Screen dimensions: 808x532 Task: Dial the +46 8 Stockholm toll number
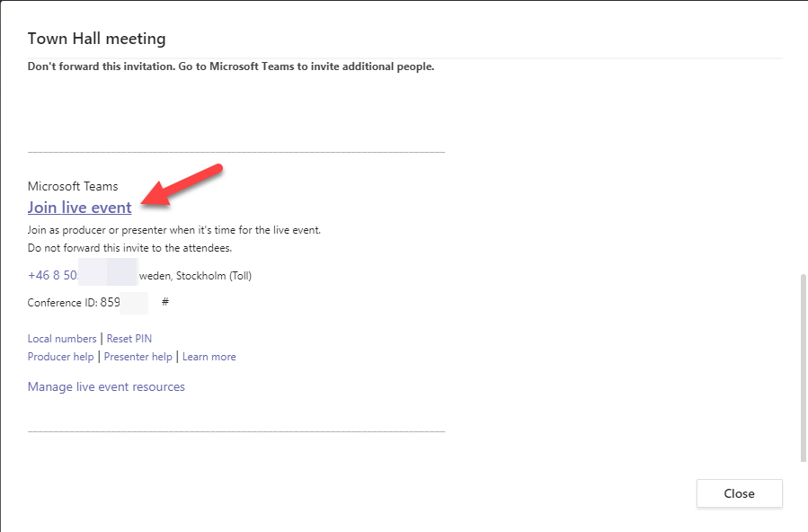pyautogui.click(x=52, y=276)
